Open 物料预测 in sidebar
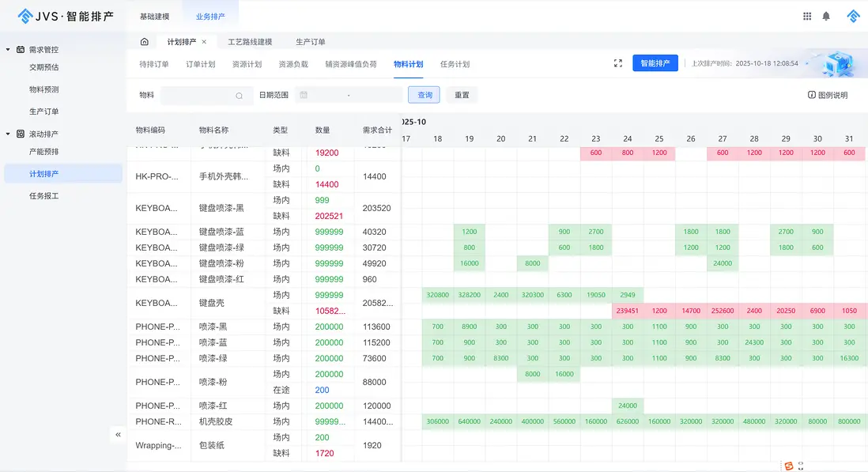Viewport: 868px width, 472px height. click(x=43, y=89)
